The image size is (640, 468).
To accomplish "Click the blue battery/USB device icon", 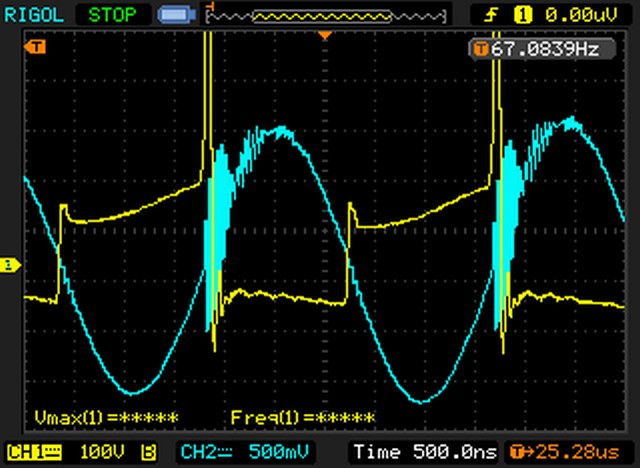I will [x=176, y=14].
